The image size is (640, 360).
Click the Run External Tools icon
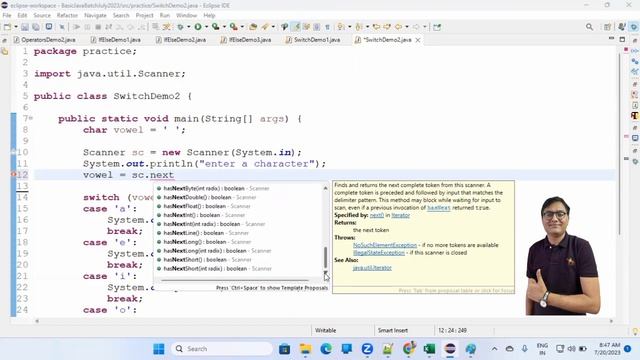click(233, 27)
